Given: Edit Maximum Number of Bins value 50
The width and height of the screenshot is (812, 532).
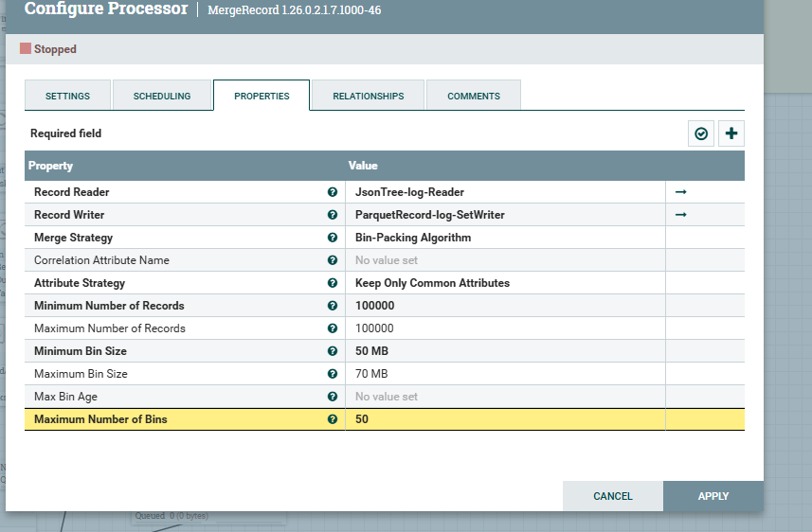Looking at the screenshot, I should (505, 419).
